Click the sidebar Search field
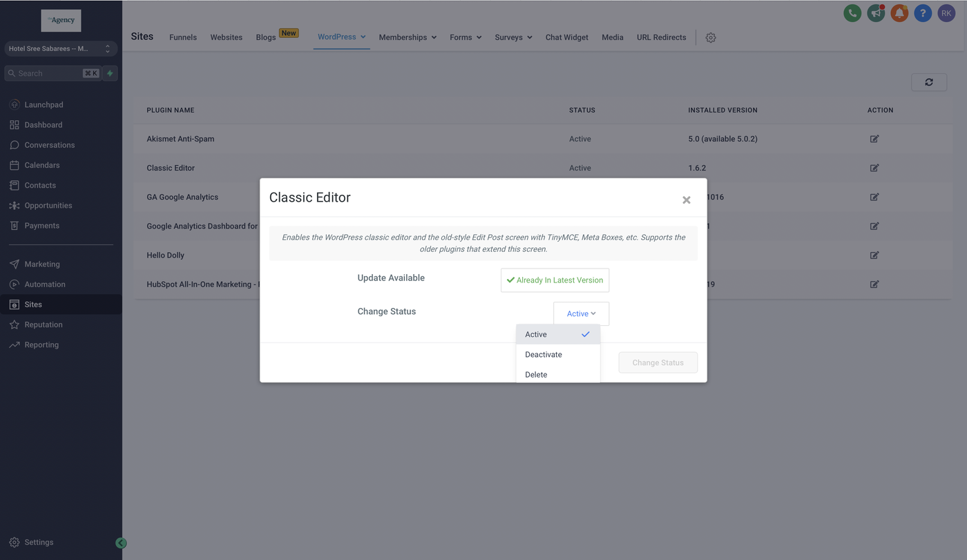967x560 pixels. coord(52,73)
